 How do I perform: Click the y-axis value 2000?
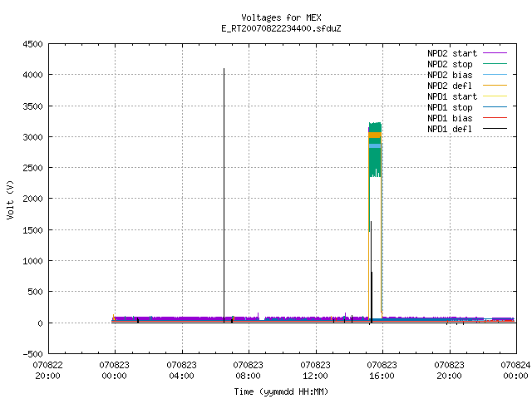coord(32,199)
